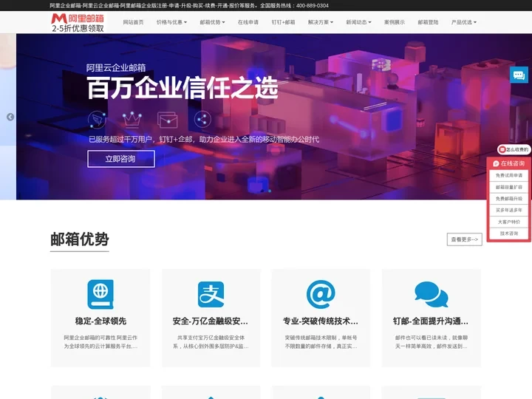Select 大客户特价 in the sidebar
532x399 pixels.
(508, 222)
